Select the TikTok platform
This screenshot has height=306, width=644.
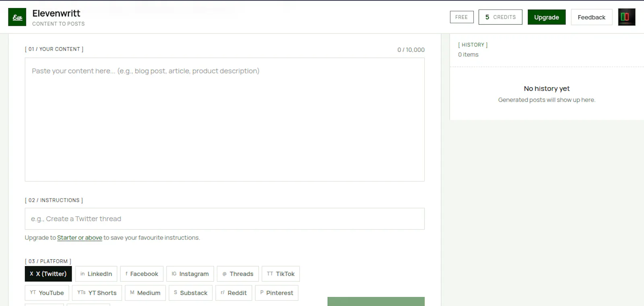281,274
